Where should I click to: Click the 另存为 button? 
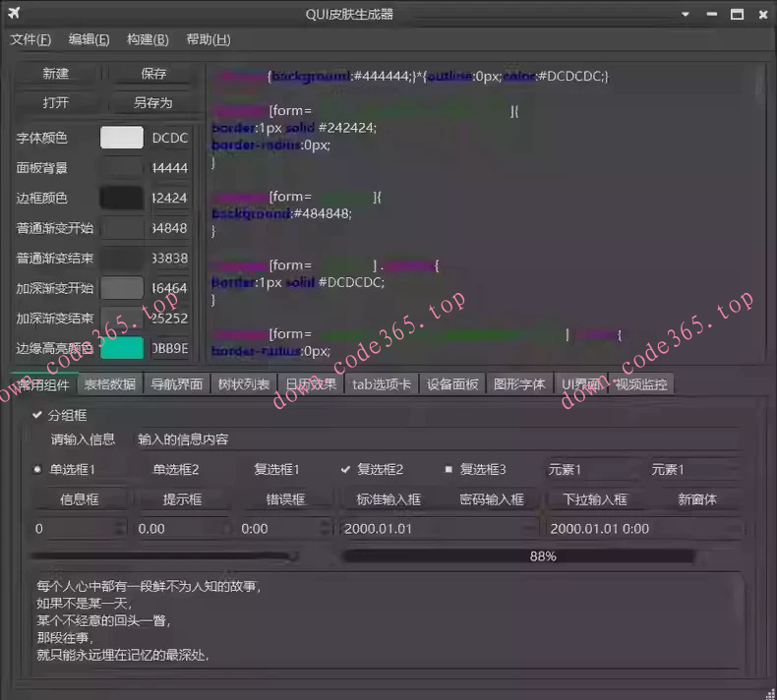pyautogui.click(x=153, y=103)
